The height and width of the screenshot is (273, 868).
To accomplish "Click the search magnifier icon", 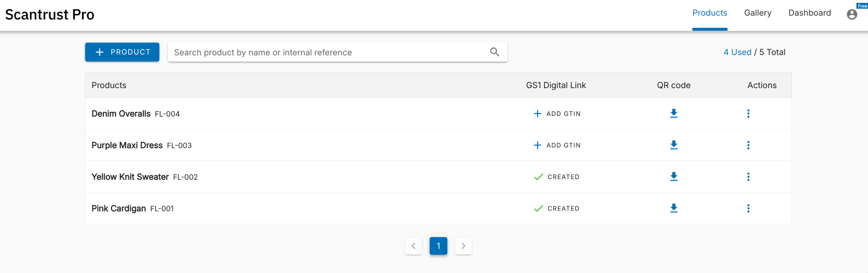I will [495, 52].
